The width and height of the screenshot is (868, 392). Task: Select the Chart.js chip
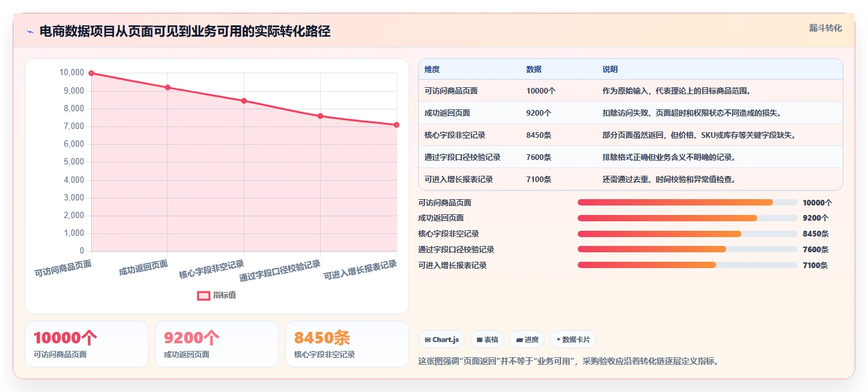tap(442, 340)
